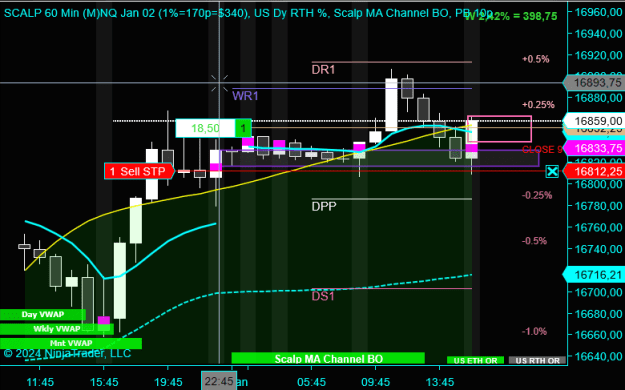This screenshot has width=625, height=390.
Task: Click the 19:45 time axis label
Action: pos(168,382)
